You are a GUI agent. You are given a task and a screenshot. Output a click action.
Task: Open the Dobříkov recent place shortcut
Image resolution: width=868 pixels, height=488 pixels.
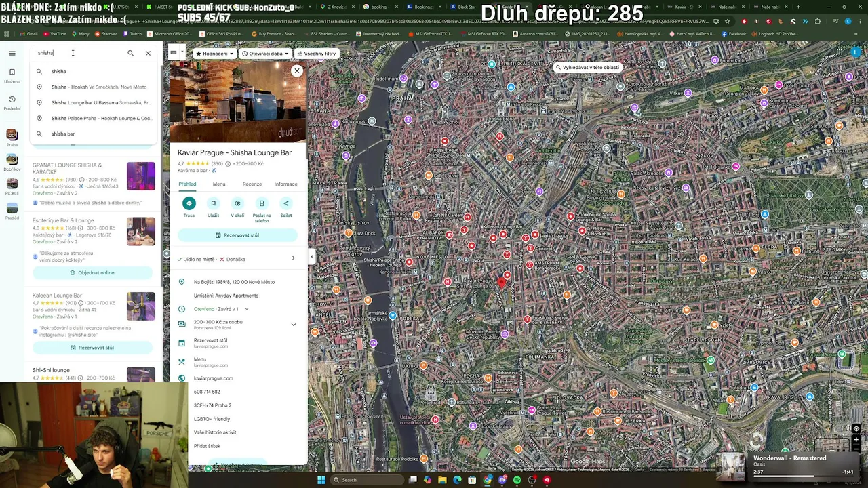[12, 162]
